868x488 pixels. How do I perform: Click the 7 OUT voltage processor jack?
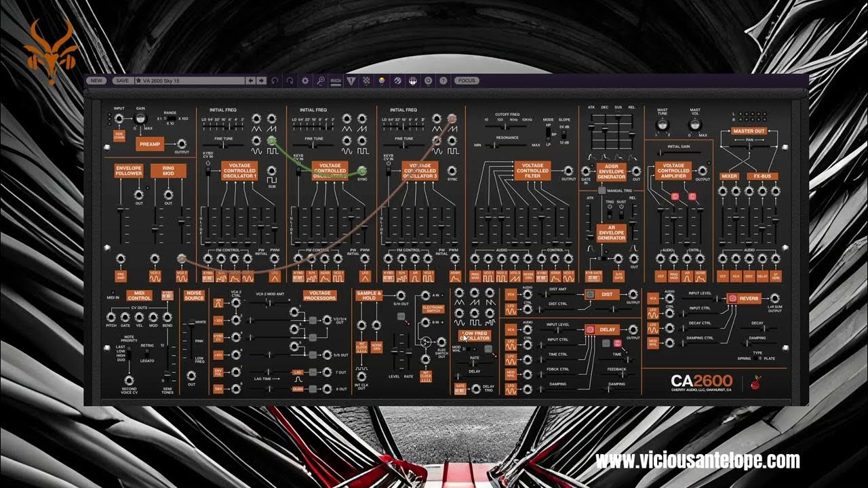point(326,372)
